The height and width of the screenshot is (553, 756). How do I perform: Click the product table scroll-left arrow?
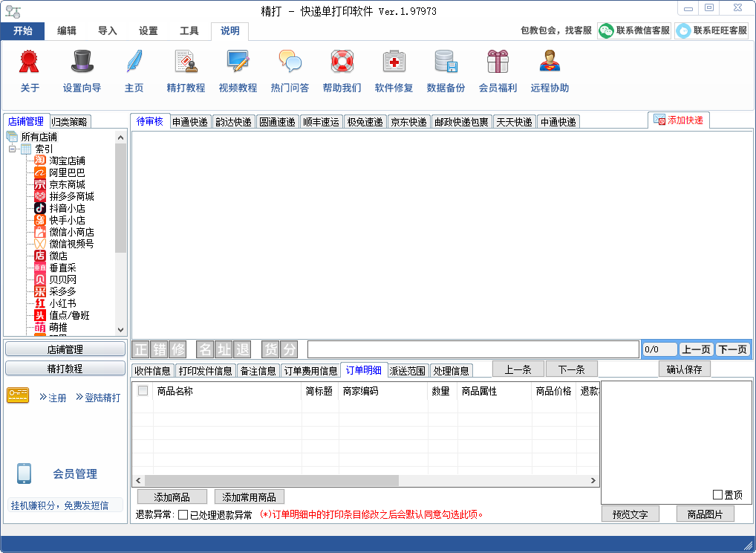click(138, 481)
